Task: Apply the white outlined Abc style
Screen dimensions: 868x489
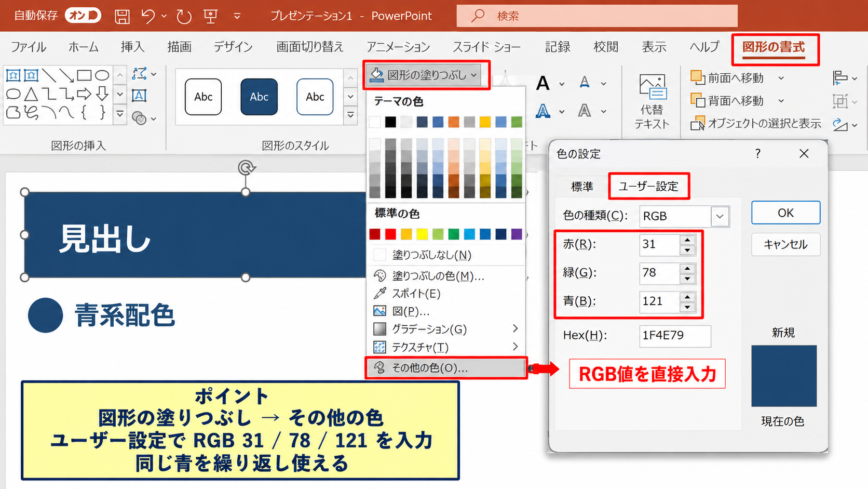Action: [x=204, y=97]
